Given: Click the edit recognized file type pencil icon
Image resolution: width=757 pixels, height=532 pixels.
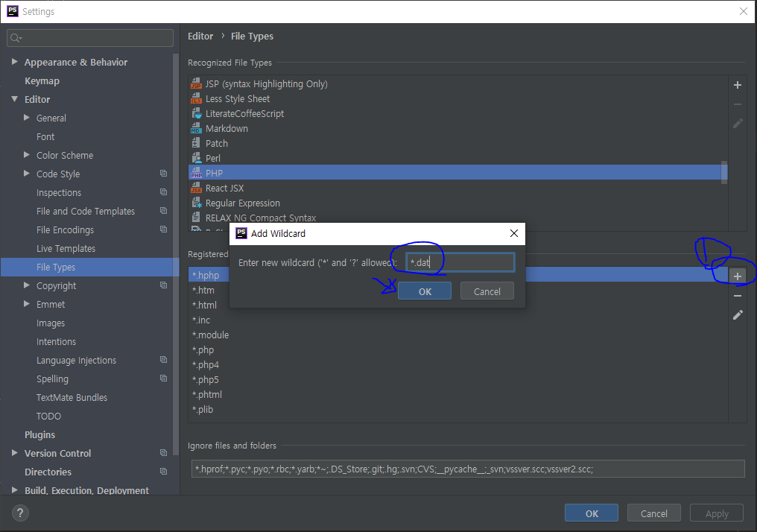Looking at the screenshot, I should click(737, 124).
